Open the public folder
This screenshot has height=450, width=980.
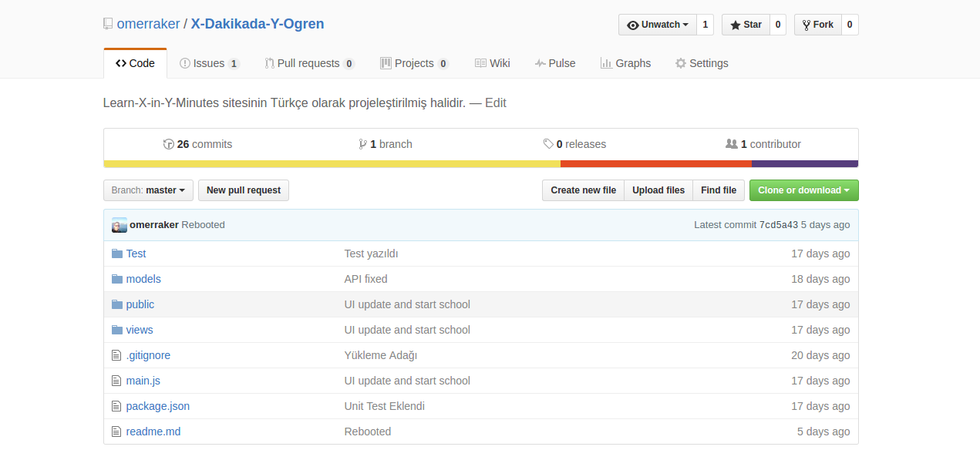[140, 304]
